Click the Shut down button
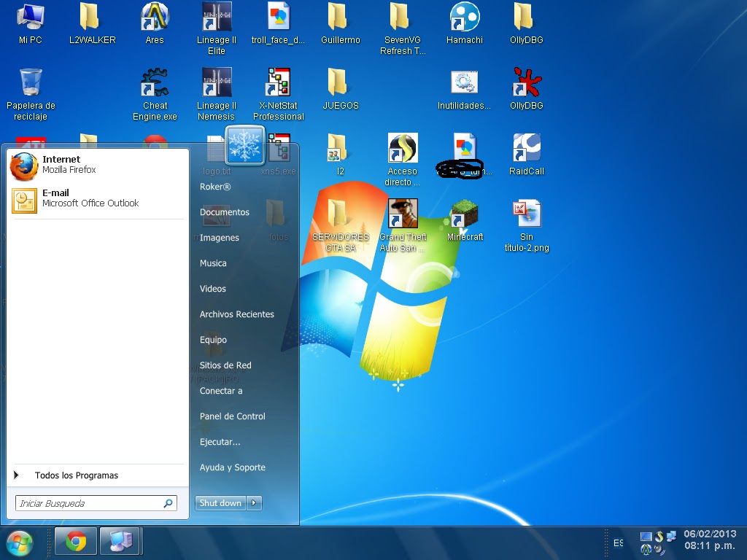Image resolution: width=747 pixels, height=560 pixels. tap(220, 502)
